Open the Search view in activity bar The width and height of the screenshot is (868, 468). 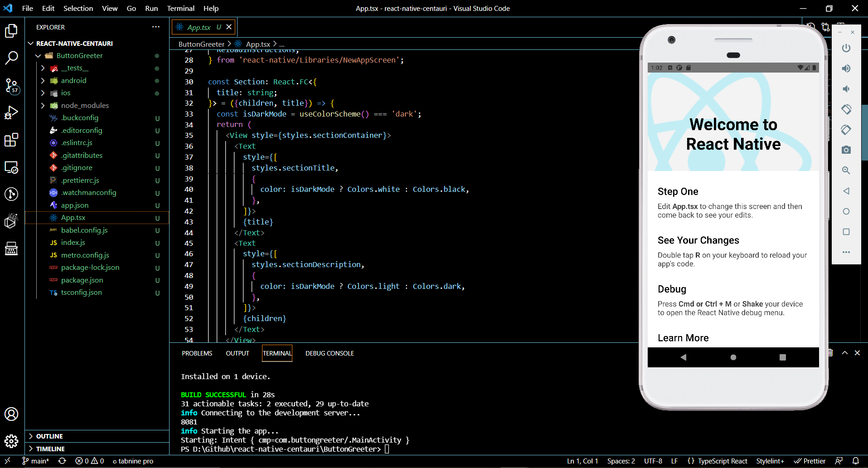click(11, 58)
